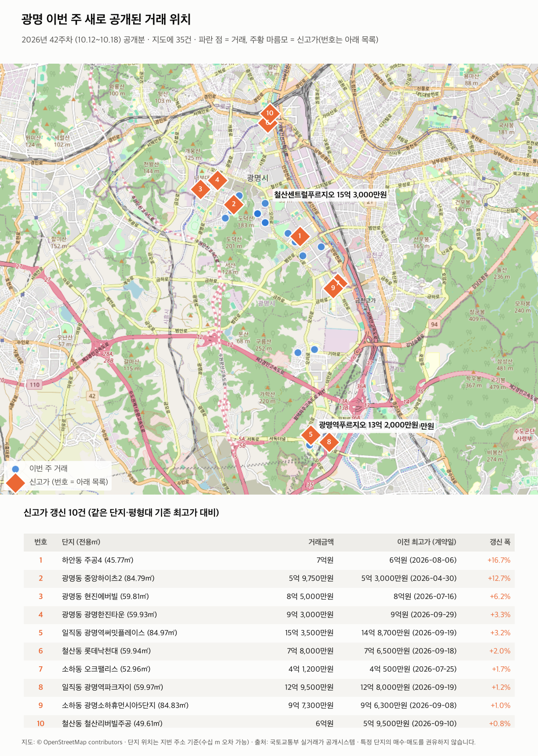Click the +0.8% change value
538x756 pixels.
pos(500,724)
